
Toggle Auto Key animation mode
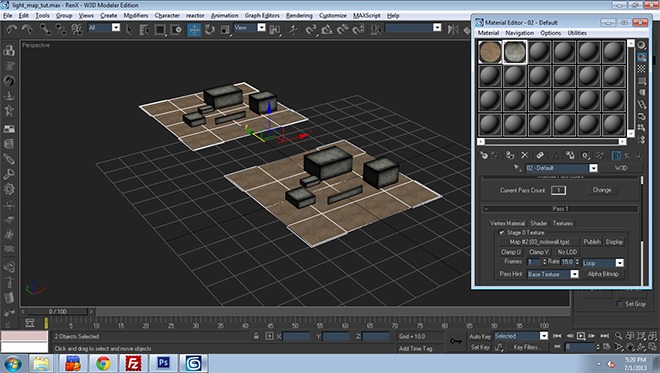tap(480, 336)
